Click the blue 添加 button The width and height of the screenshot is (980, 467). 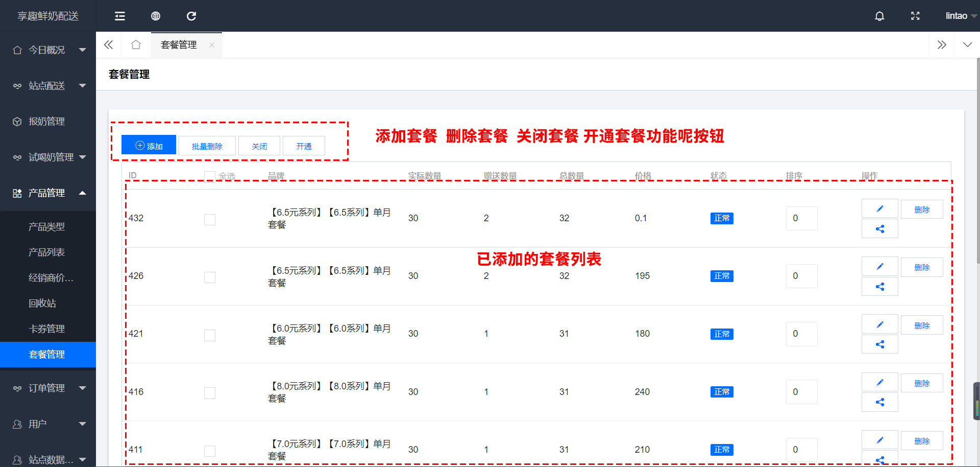coord(149,146)
